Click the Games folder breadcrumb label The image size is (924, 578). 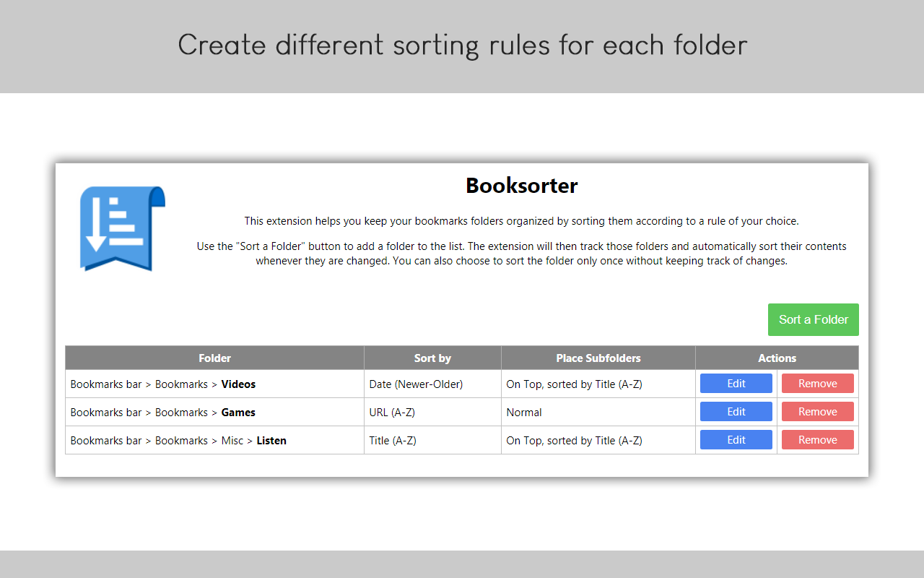coord(238,412)
